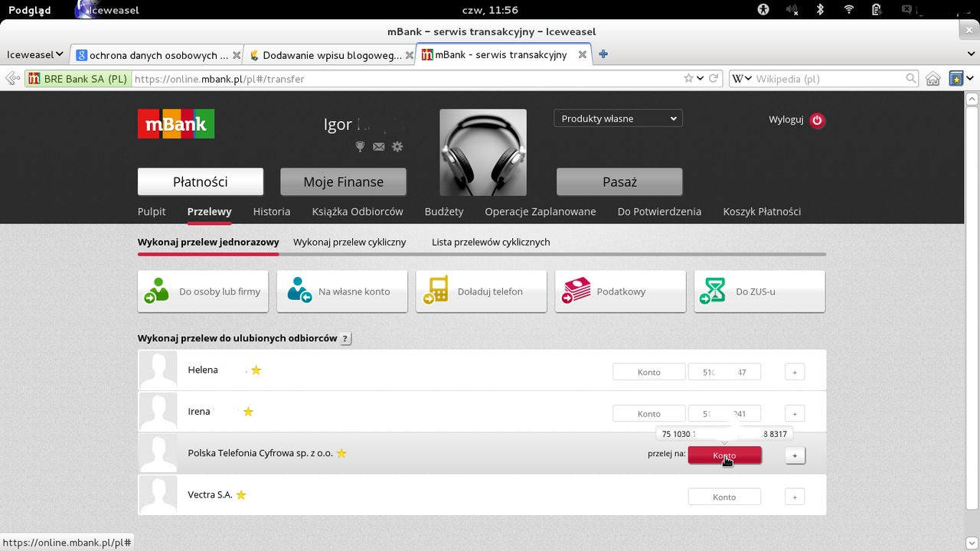Viewport: 980px width, 551px height.
Task: Click Konto button in Vectra S.A. row
Action: point(724,497)
